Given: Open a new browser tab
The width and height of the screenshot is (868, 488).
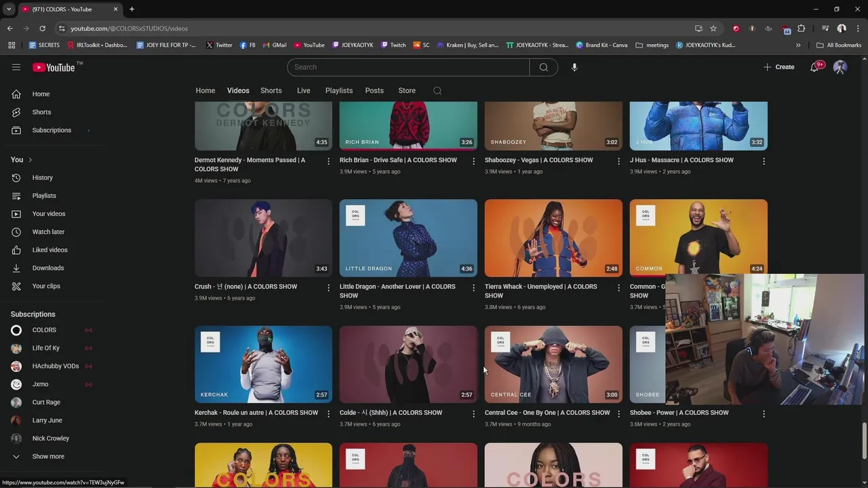Looking at the screenshot, I should point(132,9).
